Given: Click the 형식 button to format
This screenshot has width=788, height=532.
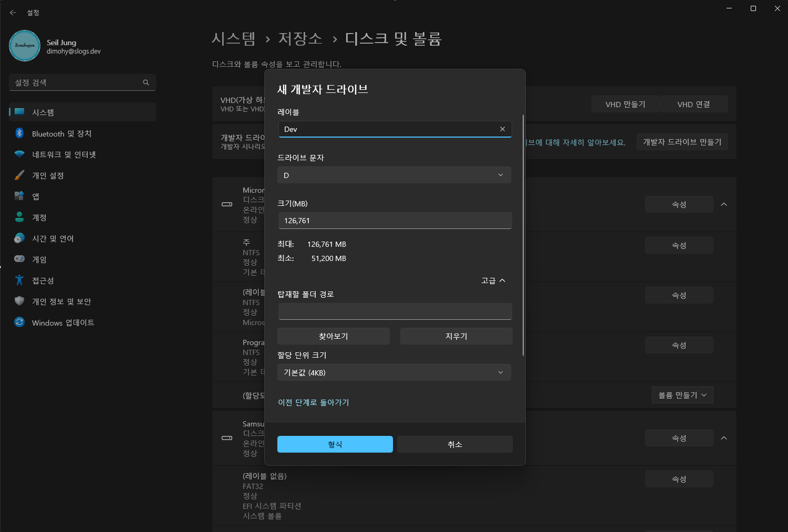Looking at the screenshot, I should coord(335,444).
